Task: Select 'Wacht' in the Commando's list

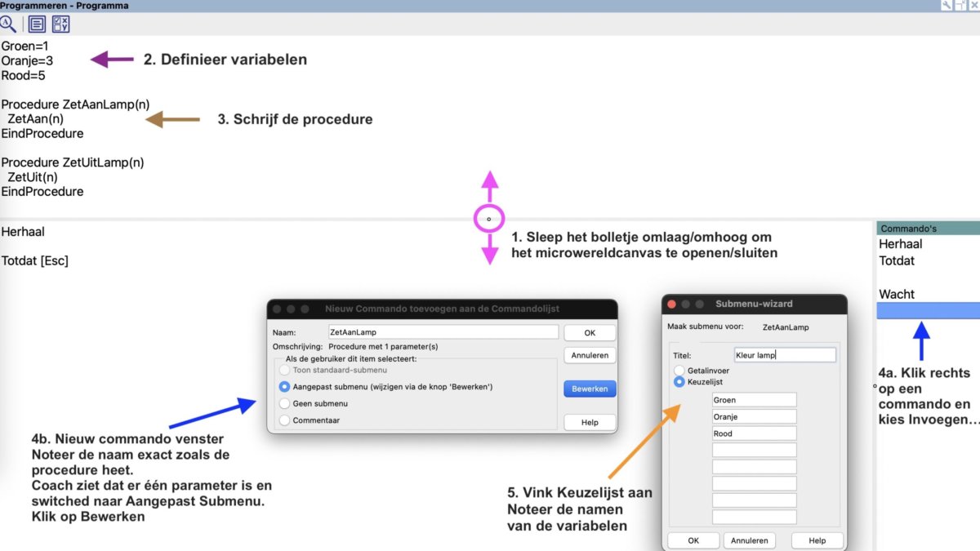Action: tap(897, 294)
